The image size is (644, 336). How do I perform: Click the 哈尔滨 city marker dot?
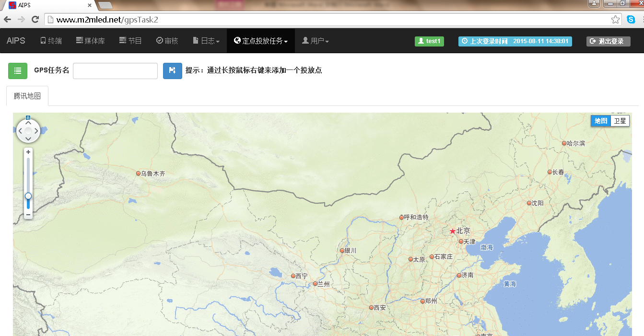click(564, 143)
